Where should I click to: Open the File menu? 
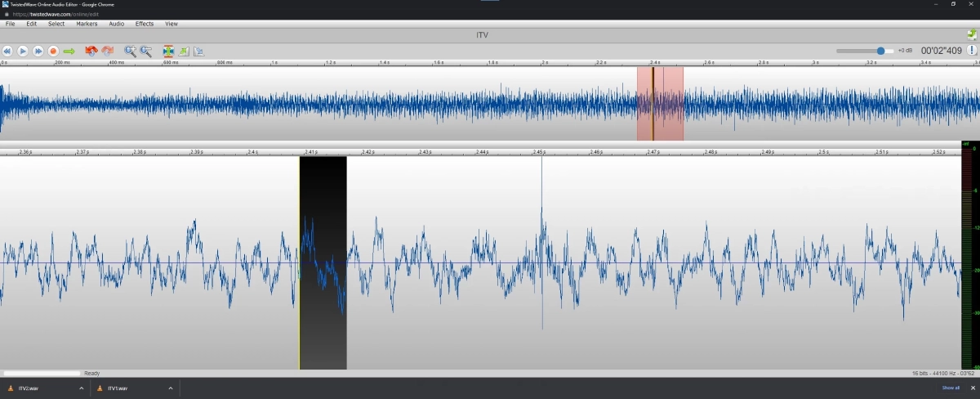(x=11, y=24)
